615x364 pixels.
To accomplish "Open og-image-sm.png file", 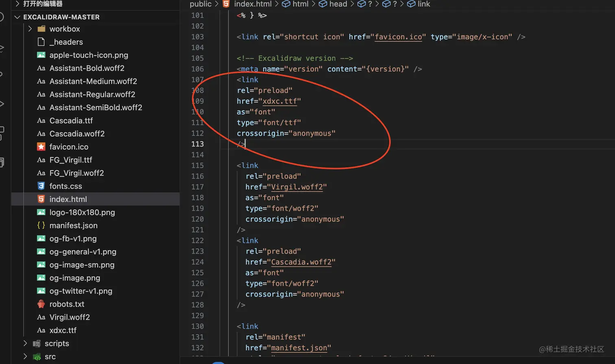I will (x=82, y=264).
